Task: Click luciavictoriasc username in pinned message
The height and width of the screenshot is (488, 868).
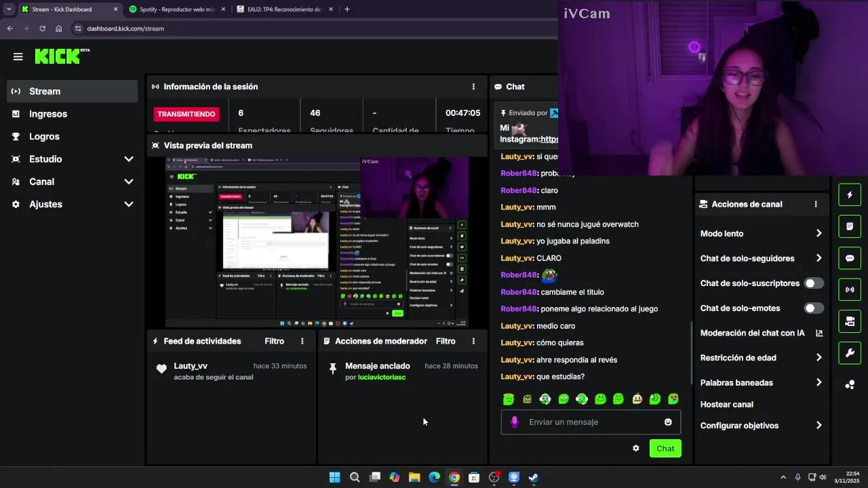Action: (x=382, y=377)
